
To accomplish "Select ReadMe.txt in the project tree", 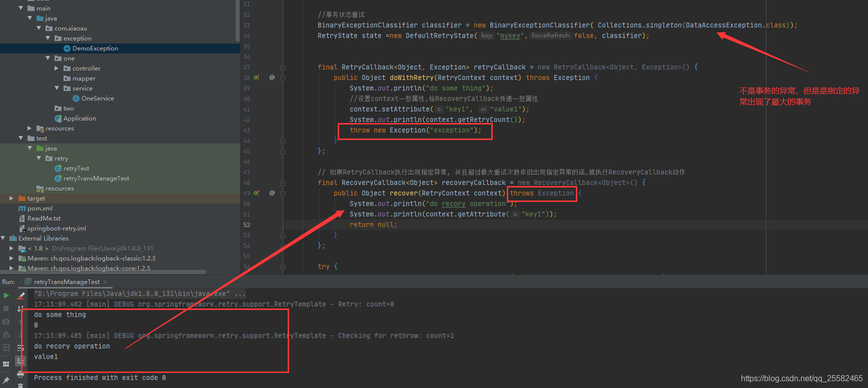I will point(44,218).
